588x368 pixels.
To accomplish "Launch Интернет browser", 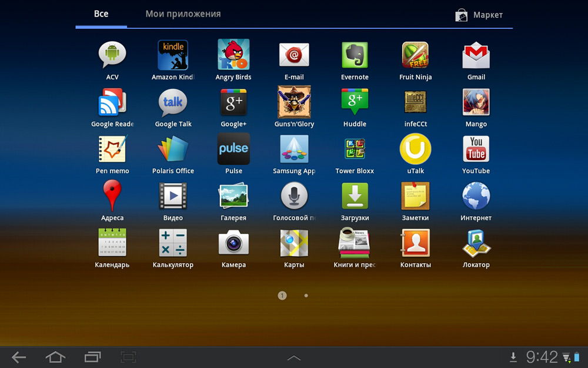I will click(476, 195).
